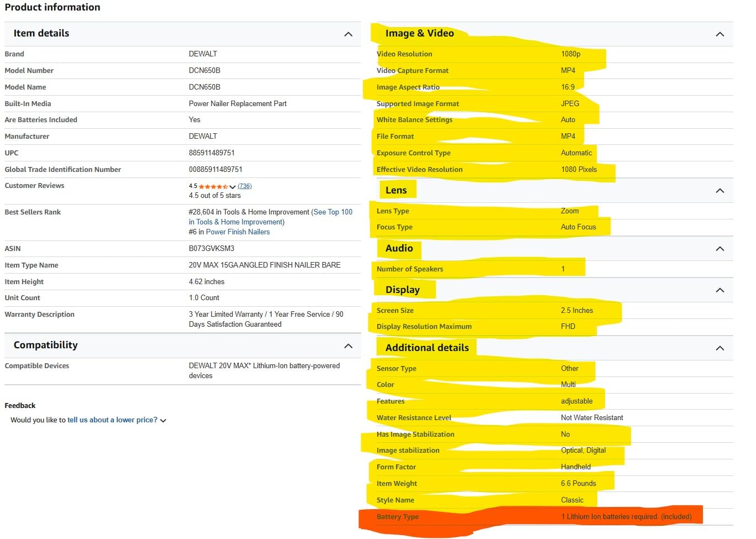Select the ASIN value B073GVKSM3
Image resolution: width=756 pixels, height=539 pixels.
pyautogui.click(x=211, y=249)
